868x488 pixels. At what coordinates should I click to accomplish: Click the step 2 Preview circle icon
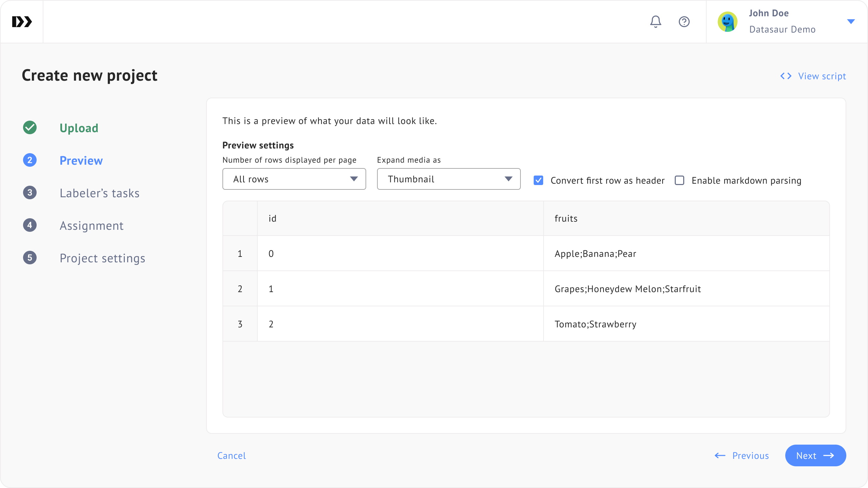tap(30, 160)
